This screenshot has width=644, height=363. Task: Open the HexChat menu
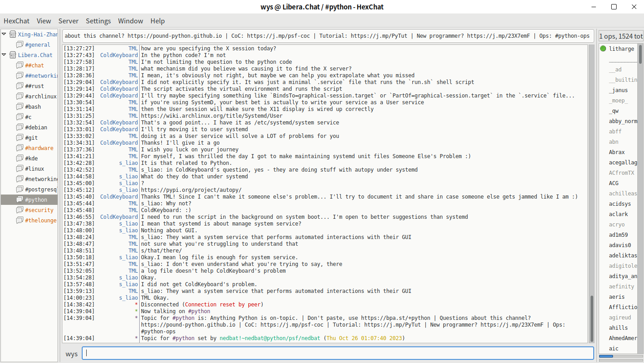[x=17, y=21]
